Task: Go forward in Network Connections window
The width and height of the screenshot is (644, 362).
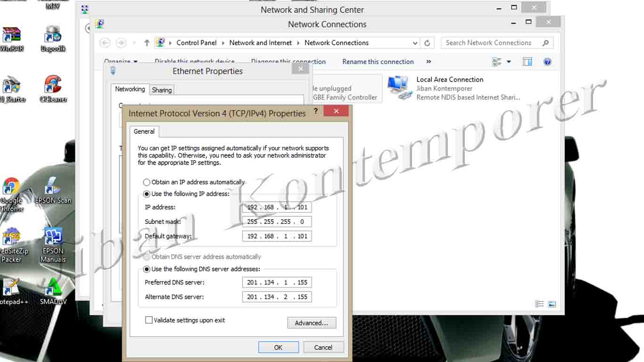Action: pyautogui.click(x=121, y=43)
